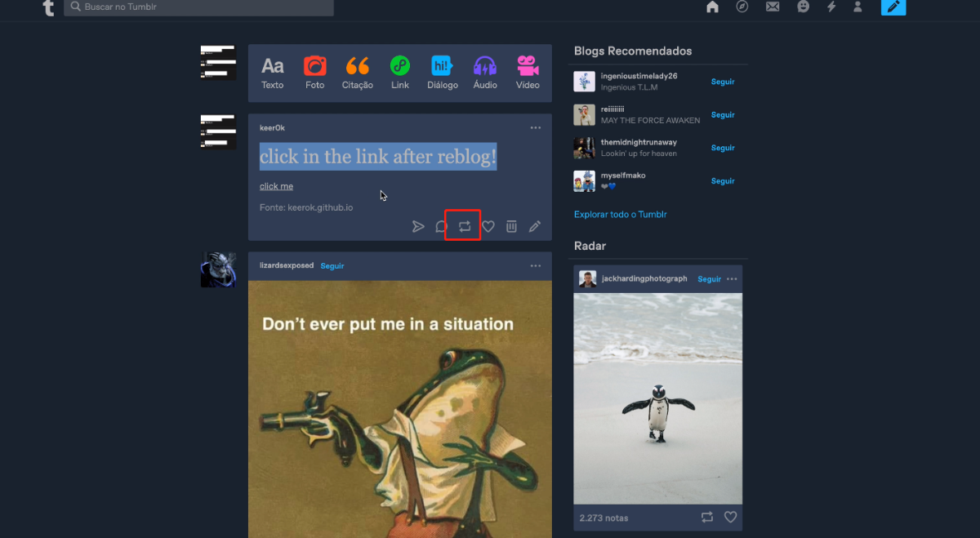This screenshot has width=980, height=538.
Task: Open the lizardsexposed blog name
Action: pyautogui.click(x=287, y=265)
